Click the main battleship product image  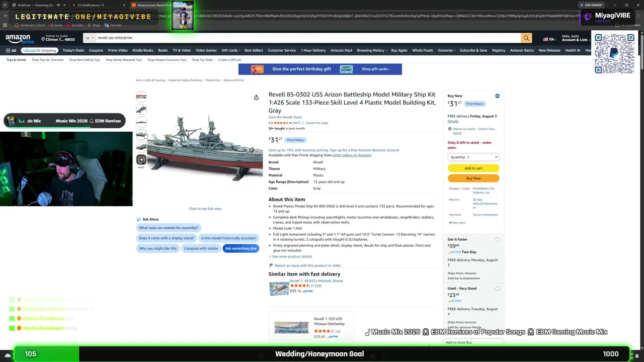tap(205, 147)
